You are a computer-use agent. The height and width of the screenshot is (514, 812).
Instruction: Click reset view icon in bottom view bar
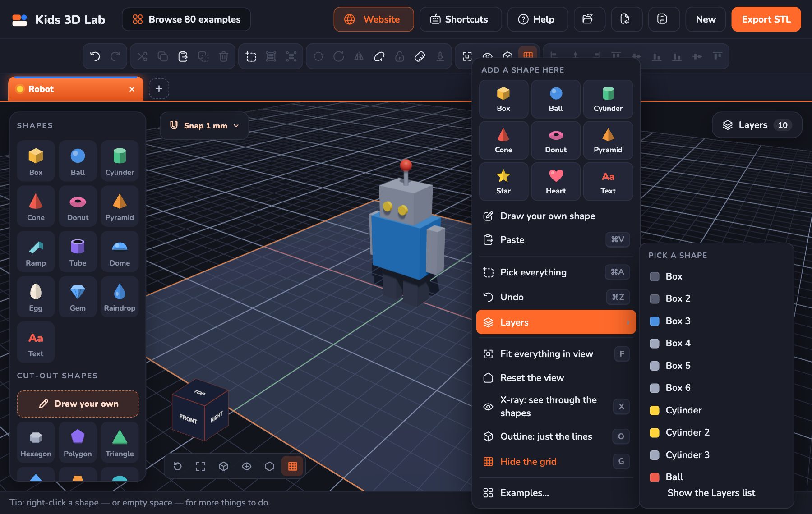coord(177,466)
